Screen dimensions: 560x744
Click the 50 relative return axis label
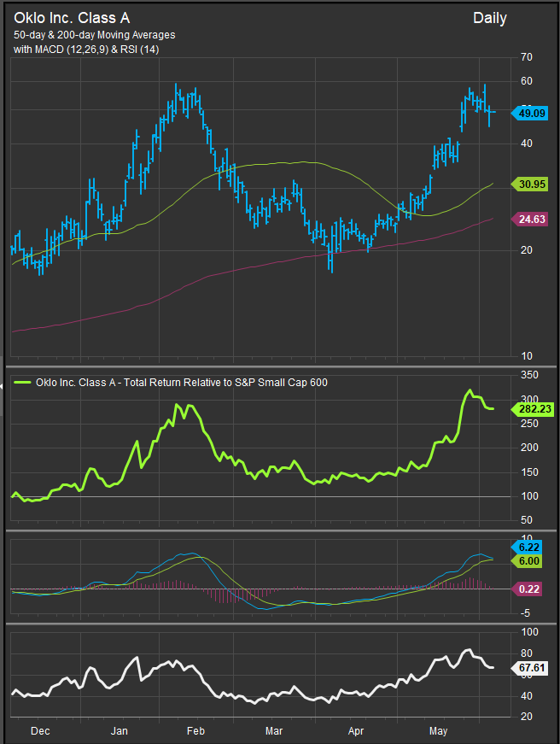click(x=527, y=520)
